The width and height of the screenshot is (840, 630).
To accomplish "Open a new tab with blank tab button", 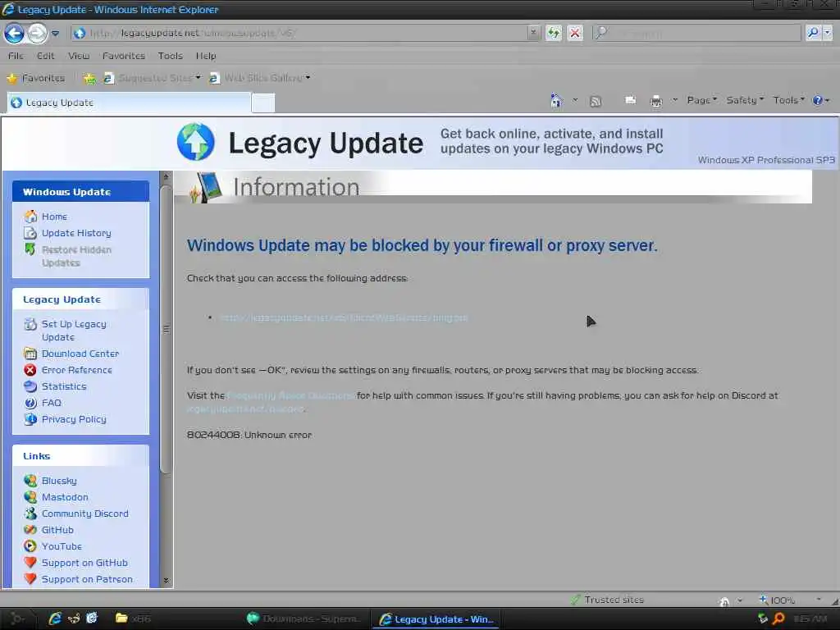I will pyautogui.click(x=263, y=103).
